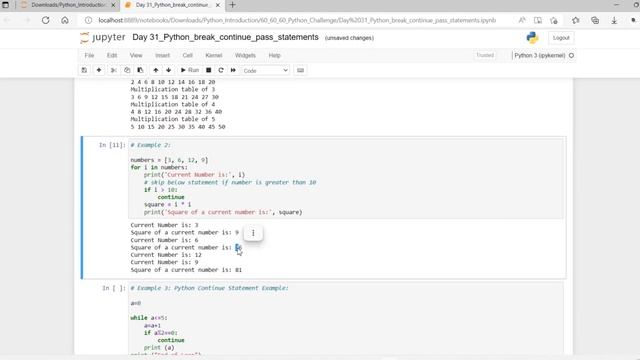Rename notebook via the title text
Image resolution: width=640 pixels, height=360 pixels.
click(225, 37)
